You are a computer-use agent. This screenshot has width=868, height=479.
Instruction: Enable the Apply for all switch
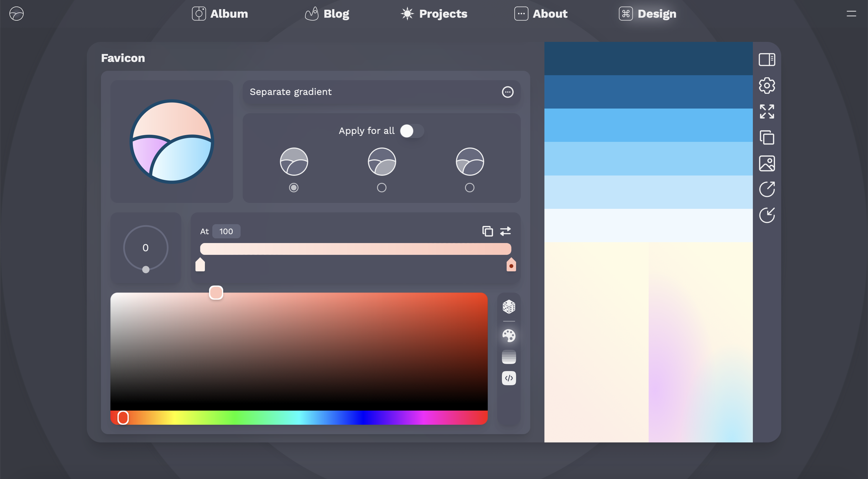[x=412, y=131]
